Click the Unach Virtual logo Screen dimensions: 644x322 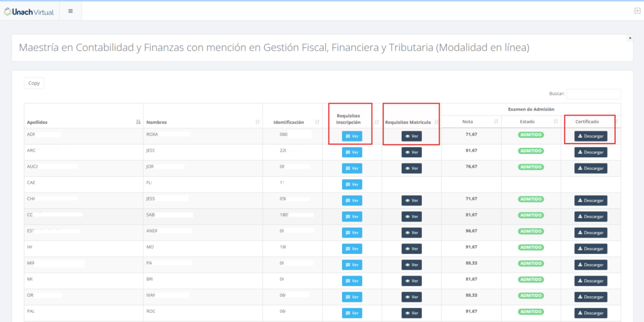pos(29,11)
